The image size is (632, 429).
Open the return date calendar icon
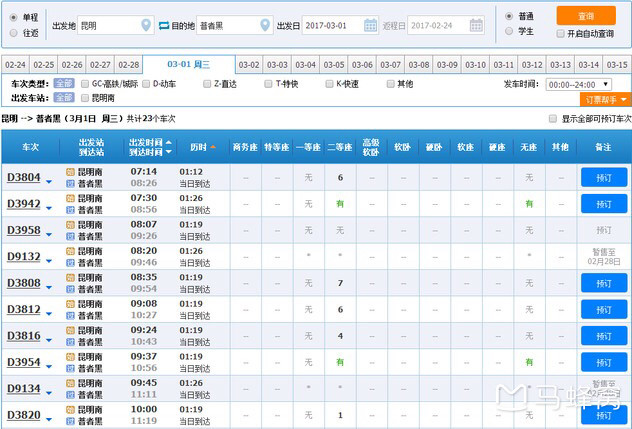tap(476, 25)
